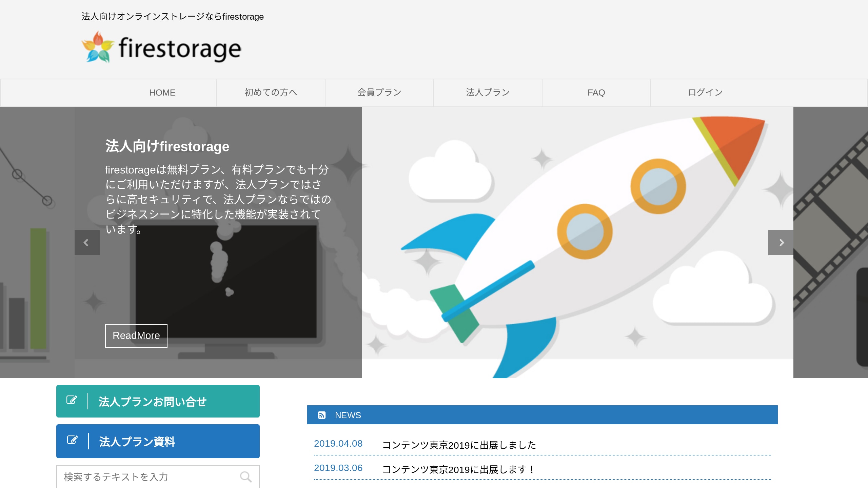
Task: Click the date 2019.04.08
Action: tap(338, 444)
